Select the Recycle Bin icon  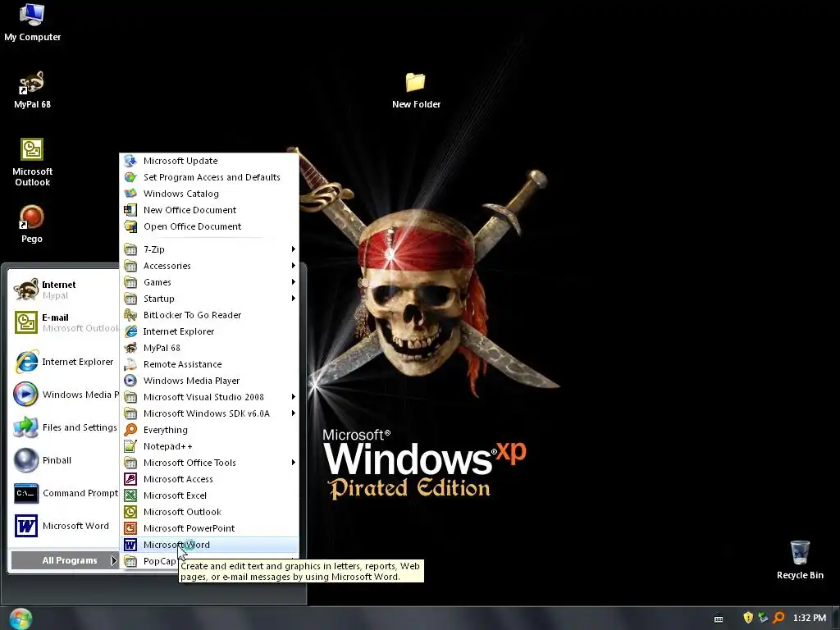tap(800, 559)
